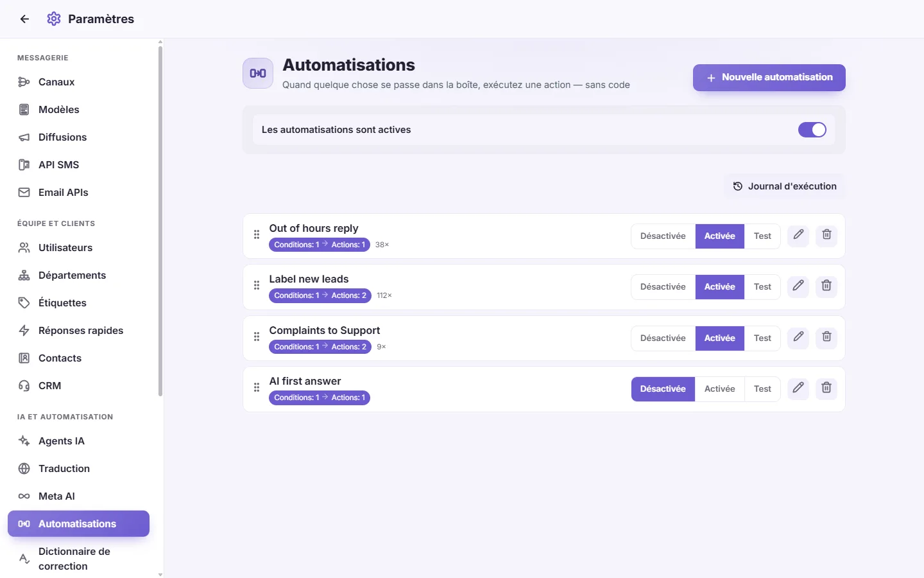The height and width of the screenshot is (578, 924).
Task: Open Canaux in the sidebar
Action: pyautogui.click(x=78, y=82)
